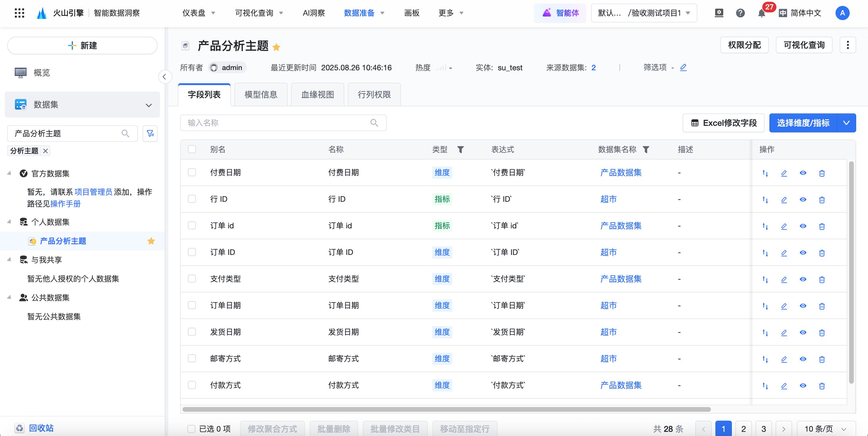Click the sort arrows icon for 订单 id row

(765, 226)
